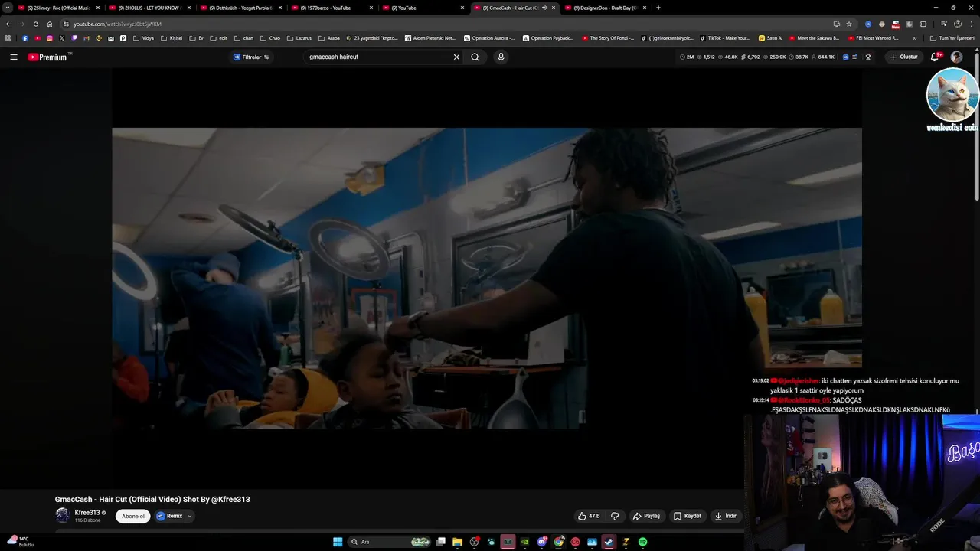980x551 pixels.
Task: Show more bookmarks with the chevron
Action: tap(914, 37)
